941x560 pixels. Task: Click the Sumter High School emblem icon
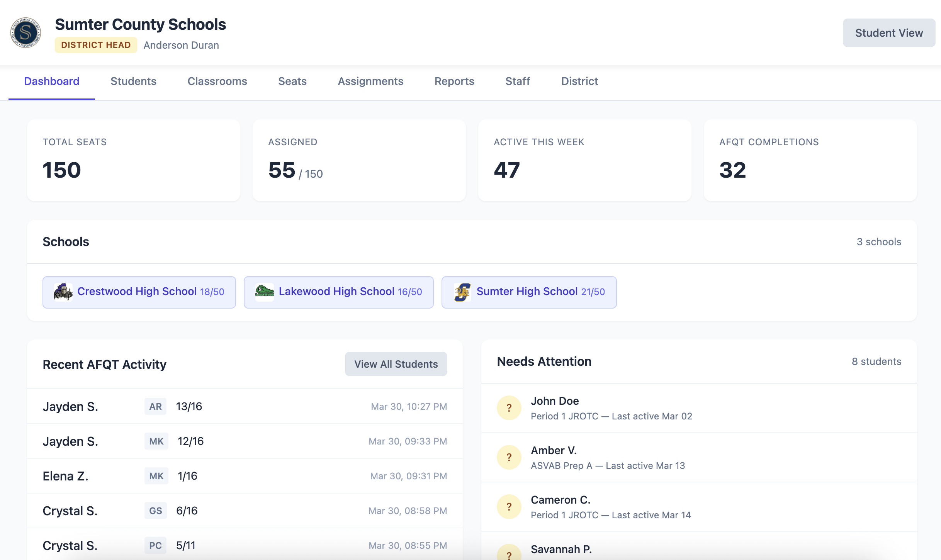pos(463,292)
